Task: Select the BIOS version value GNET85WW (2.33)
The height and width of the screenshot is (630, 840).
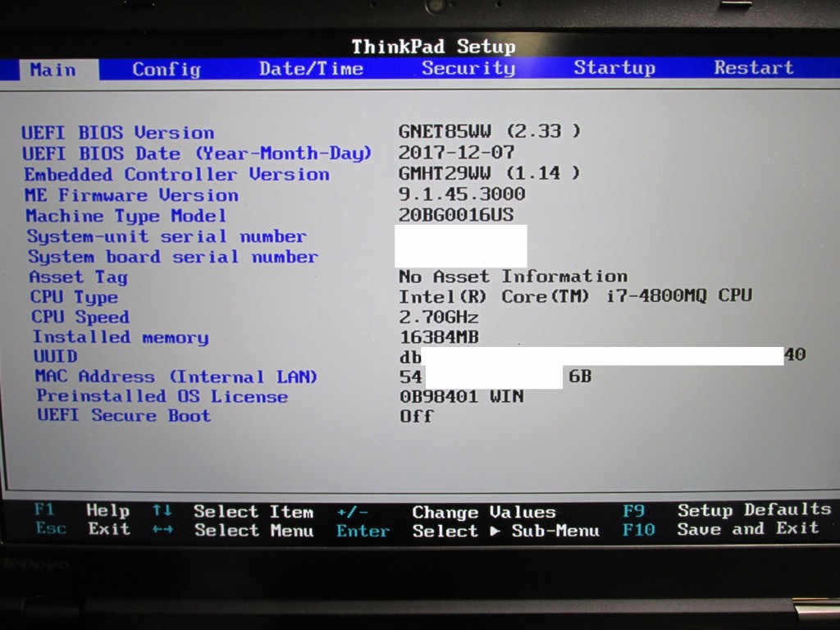Action: tap(489, 131)
